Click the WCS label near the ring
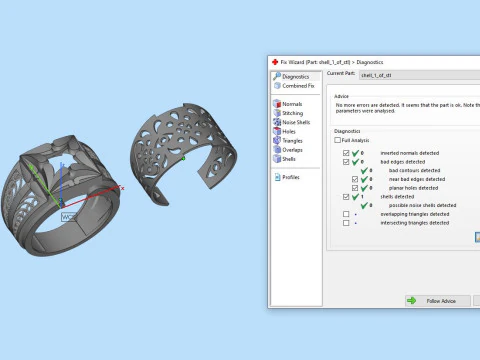Viewport: 480px width, 360px height. click(x=68, y=217)
